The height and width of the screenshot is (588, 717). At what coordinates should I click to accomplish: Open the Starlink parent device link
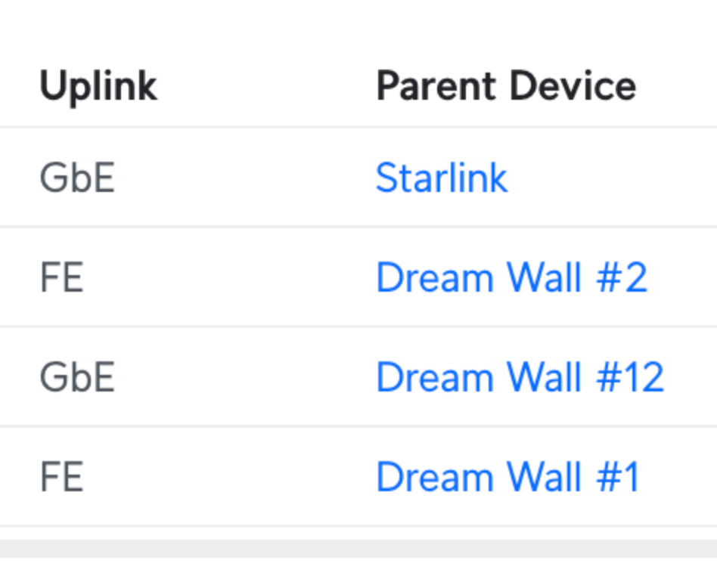[x=442, y=178]
